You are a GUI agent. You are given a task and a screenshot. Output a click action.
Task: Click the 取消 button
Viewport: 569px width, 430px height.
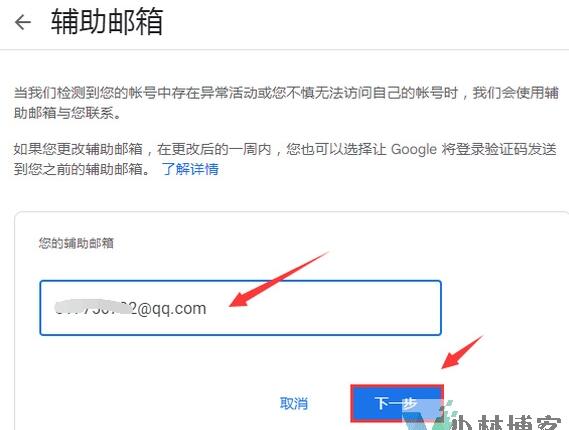pos(294,403)
